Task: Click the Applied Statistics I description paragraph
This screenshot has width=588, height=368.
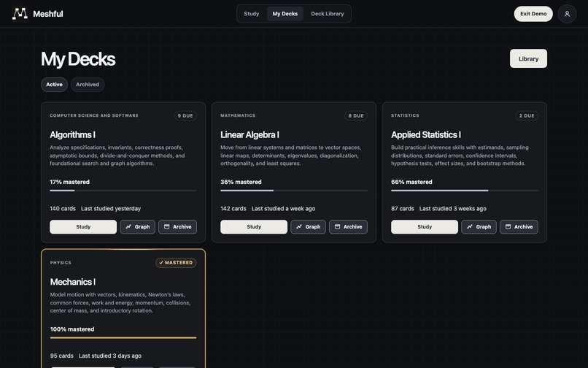Action: [x=460, y=156]
